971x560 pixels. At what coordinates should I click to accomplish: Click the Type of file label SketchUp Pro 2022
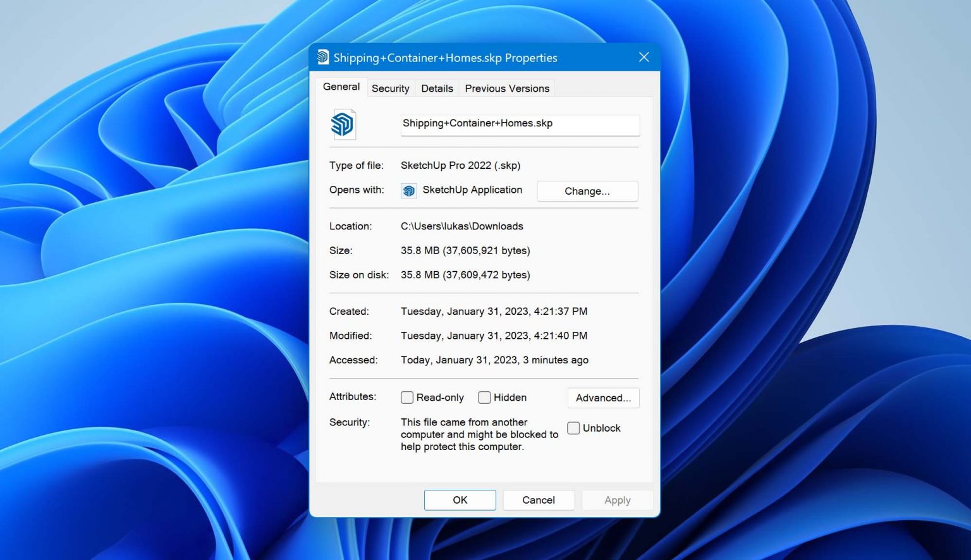click(460, 165)
